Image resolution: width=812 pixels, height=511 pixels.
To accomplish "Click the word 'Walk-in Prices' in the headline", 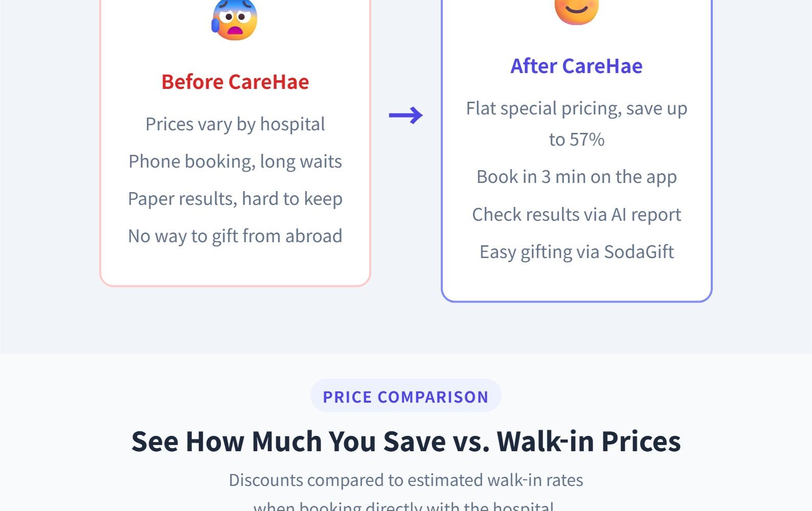I will pos(589,441).
